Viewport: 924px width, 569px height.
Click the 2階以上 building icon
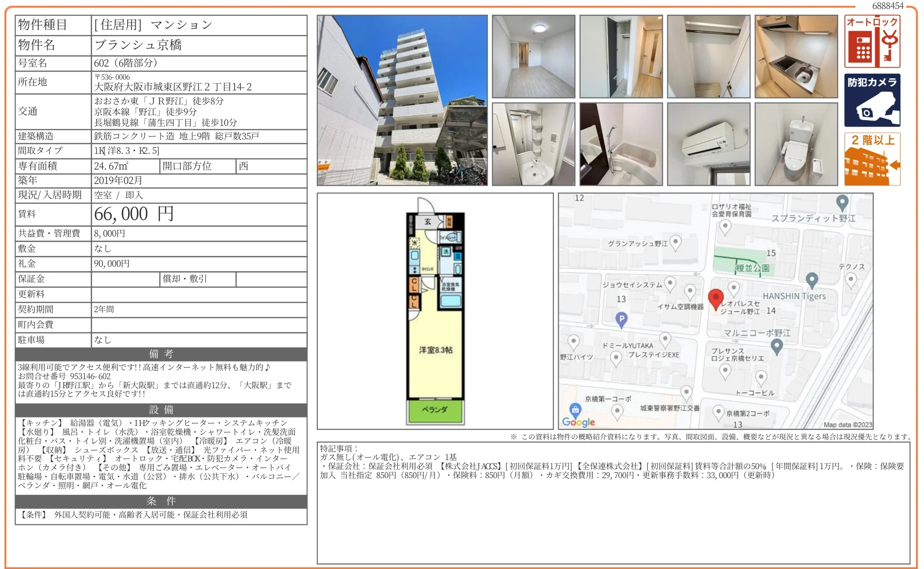(x=871, y=159)
